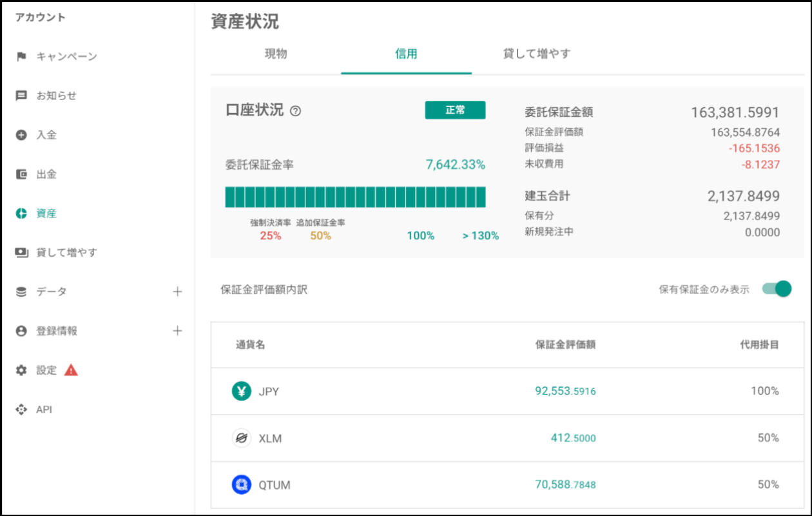
Task: Open 貸して増やす in the sidebar
Action: click(x=66, y=252)
